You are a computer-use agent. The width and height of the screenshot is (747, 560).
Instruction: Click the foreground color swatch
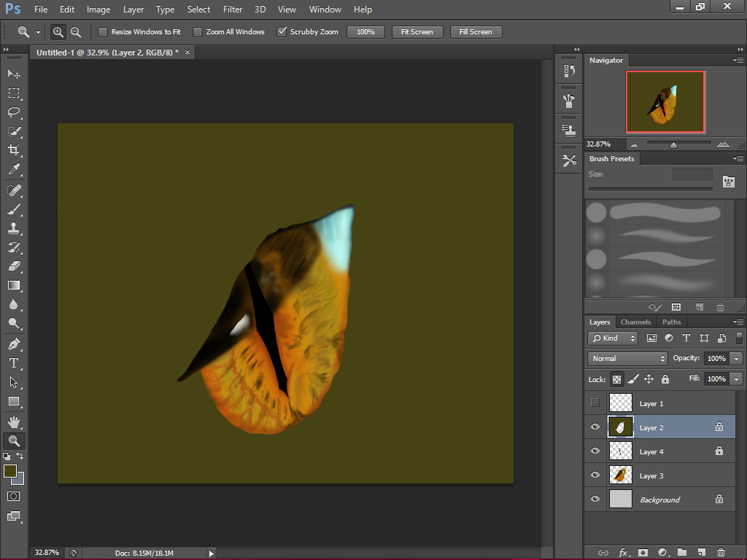[x=10, y=472]
